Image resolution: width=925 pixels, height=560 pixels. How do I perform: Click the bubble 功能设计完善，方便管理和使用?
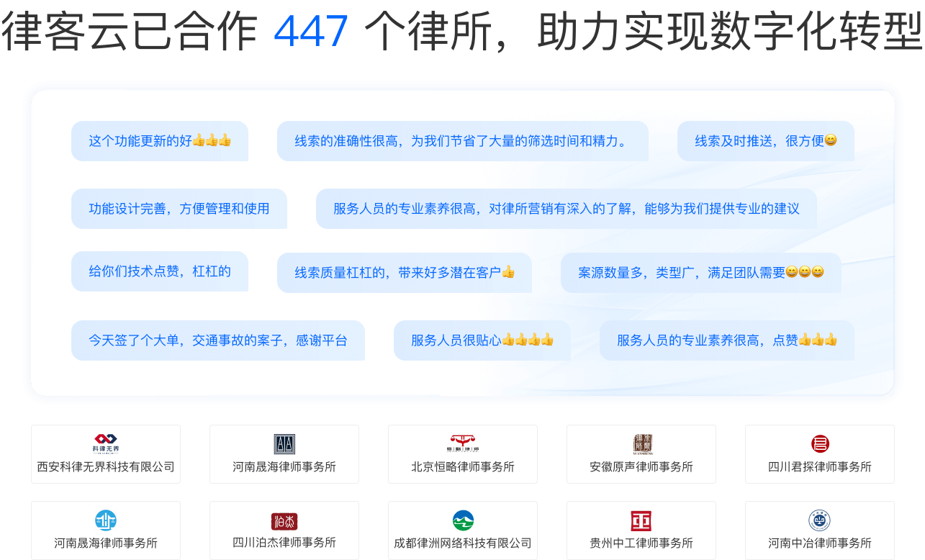click(x=179, y=209)
